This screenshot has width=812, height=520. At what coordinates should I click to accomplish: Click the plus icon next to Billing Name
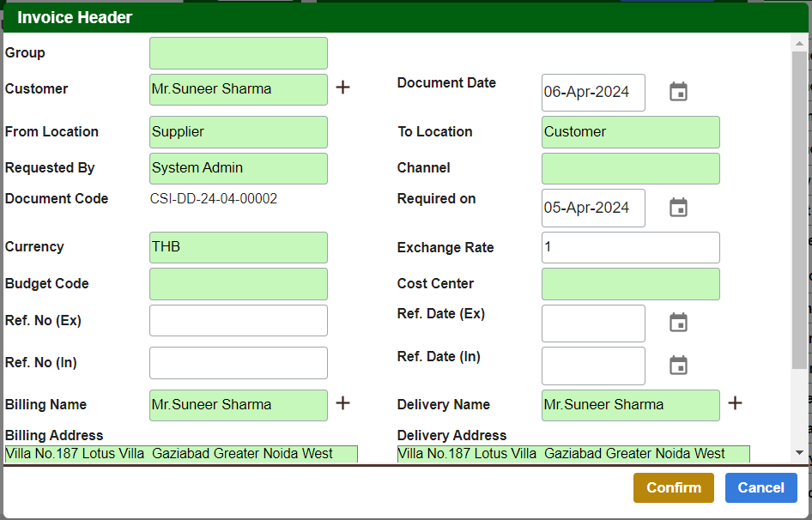[342, 402]
